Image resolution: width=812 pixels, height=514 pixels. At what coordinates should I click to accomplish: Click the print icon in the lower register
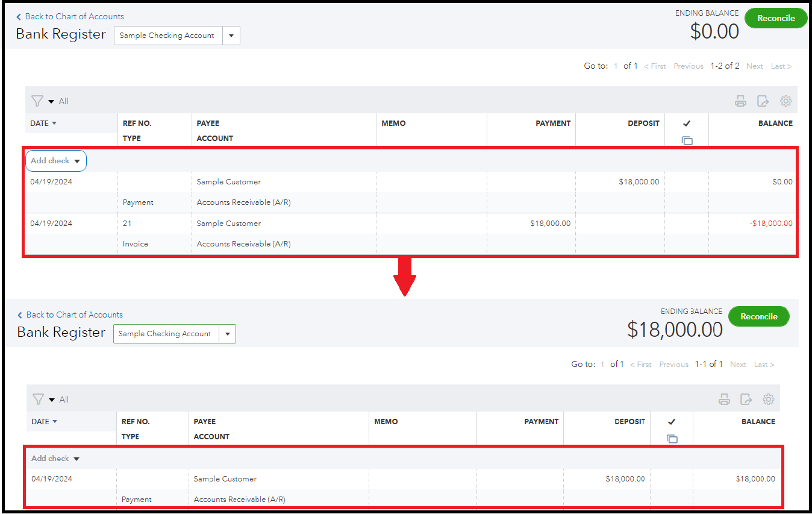(x=724, y=400)
